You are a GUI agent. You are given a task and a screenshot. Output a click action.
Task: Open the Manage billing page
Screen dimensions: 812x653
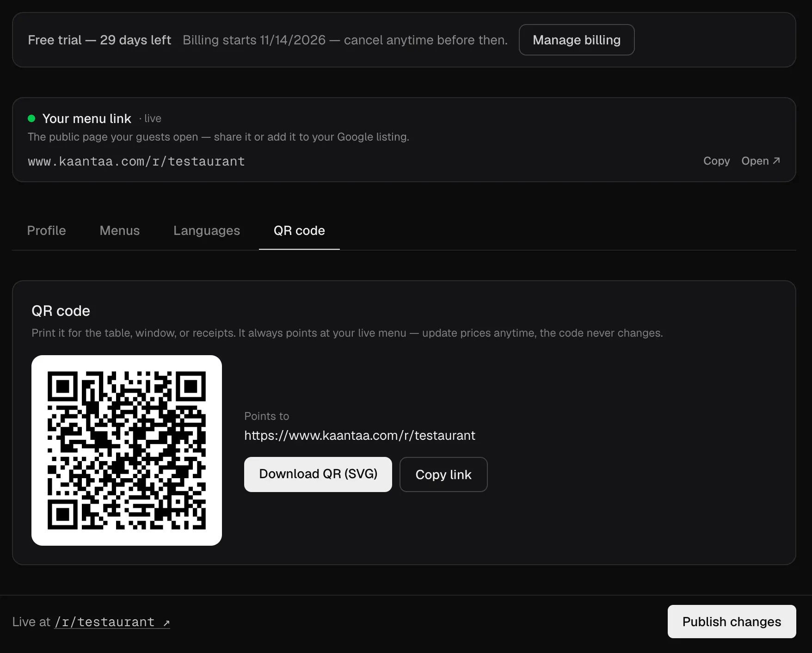(576, 40)
